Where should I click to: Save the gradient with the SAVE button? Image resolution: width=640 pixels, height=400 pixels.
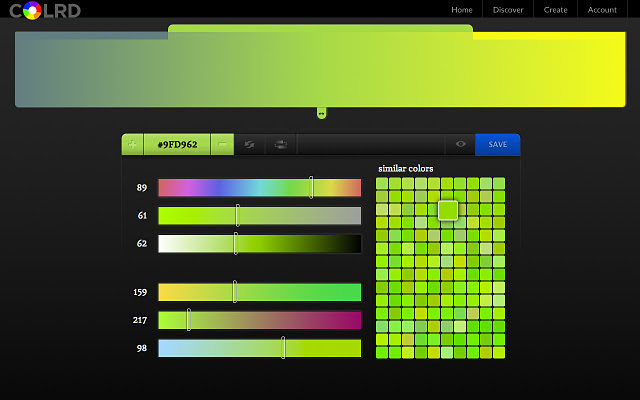click(x=498, y=144)
